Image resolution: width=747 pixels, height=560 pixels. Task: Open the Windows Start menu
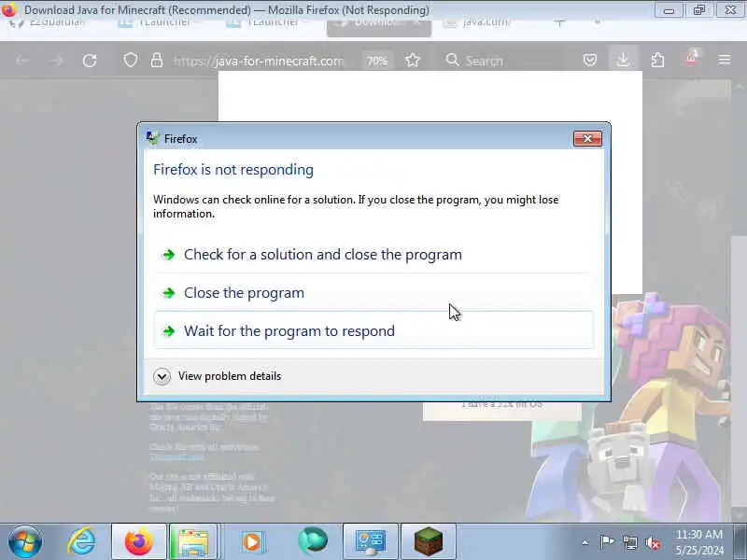(25, 541)
